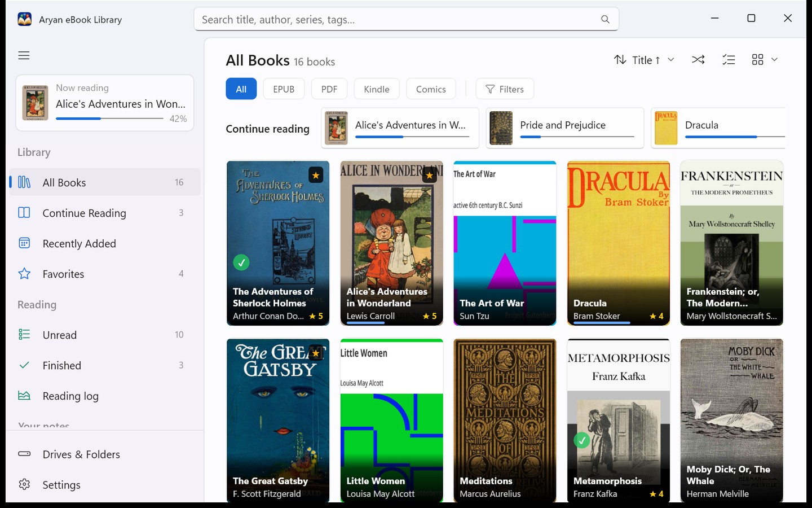Screen dimensions: 812x508
Task: Show Finished books list
Action: (x=105, y=365)
